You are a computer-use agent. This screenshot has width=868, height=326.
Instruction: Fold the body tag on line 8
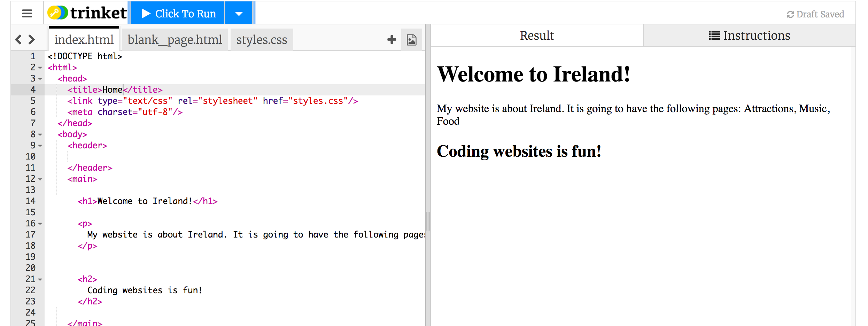[40, 134]
